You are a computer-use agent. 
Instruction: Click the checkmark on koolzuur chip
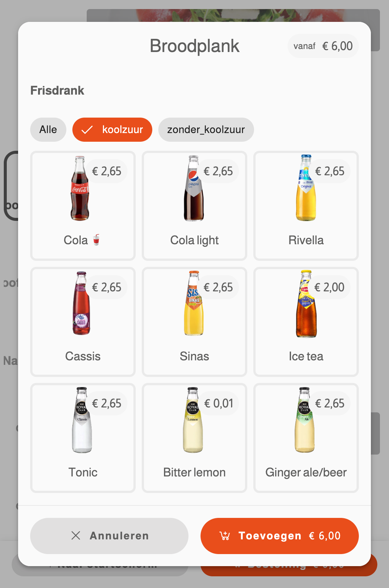coord(87,130)
